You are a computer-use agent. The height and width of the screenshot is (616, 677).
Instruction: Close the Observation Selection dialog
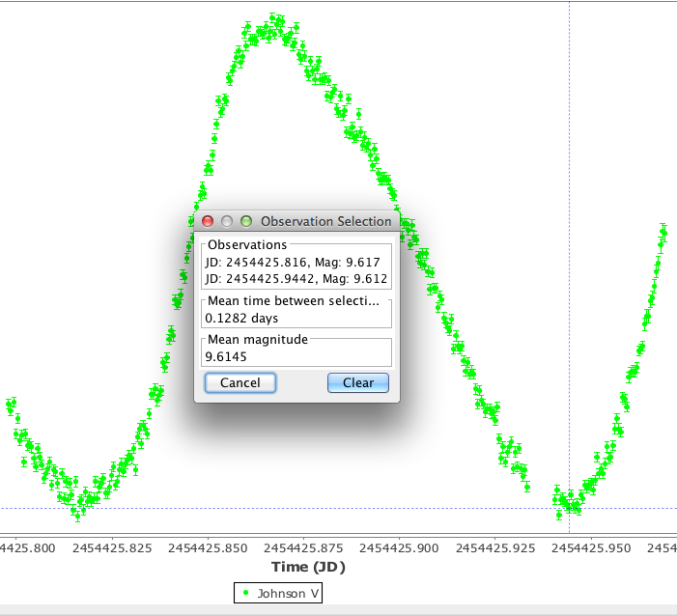pyautogui.click(x=207, y=221)
